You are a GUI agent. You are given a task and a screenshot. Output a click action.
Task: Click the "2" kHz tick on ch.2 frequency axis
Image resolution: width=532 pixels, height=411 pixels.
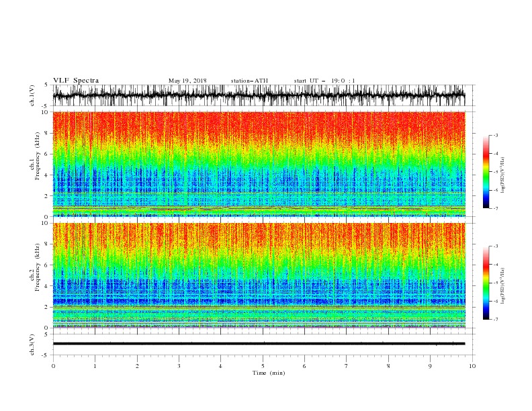pyautogui.click(x=46, y=307)
